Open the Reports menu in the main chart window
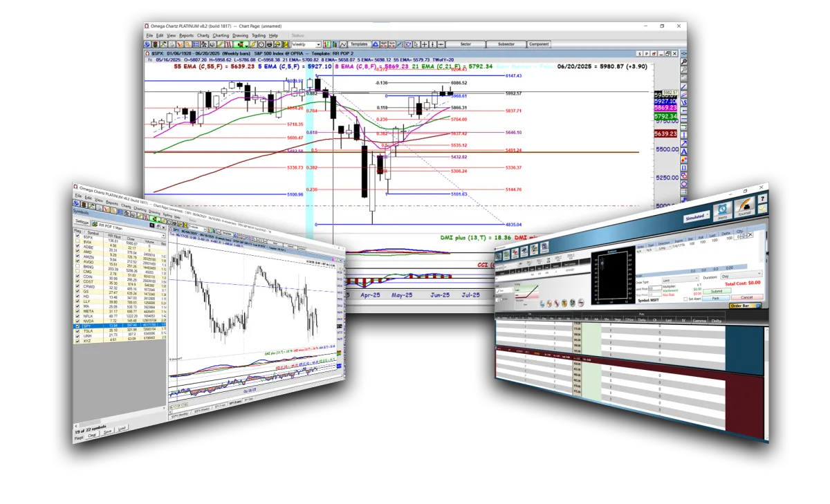 tap(187, 35)
